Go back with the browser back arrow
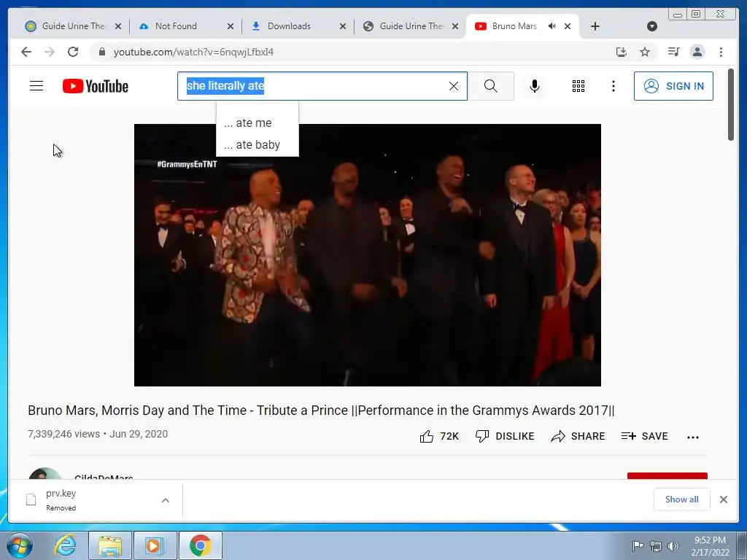Image resolution: width=747 pixels, height=560 pixels. coord(26,52)
